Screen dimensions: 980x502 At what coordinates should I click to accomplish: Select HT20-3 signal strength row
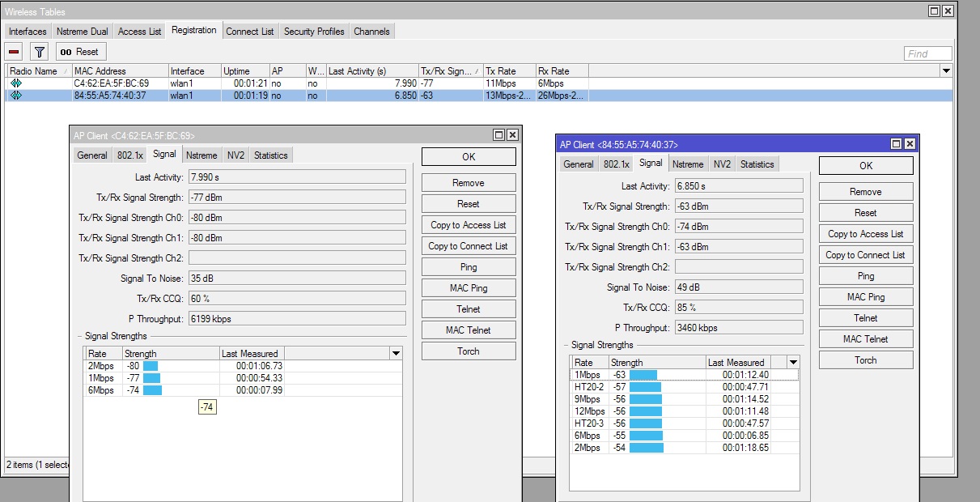[x=685, y=423]
